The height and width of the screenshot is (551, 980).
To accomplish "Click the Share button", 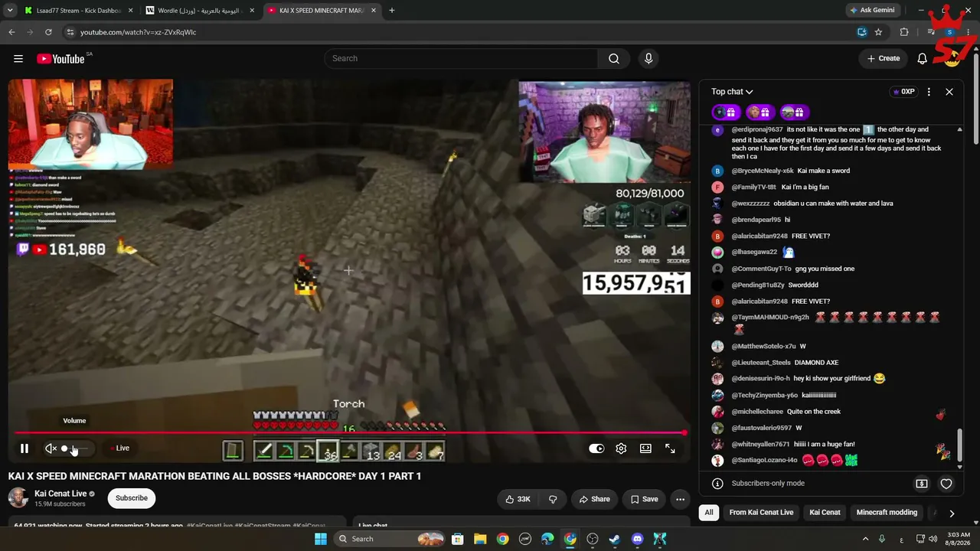I will (594, 499).
